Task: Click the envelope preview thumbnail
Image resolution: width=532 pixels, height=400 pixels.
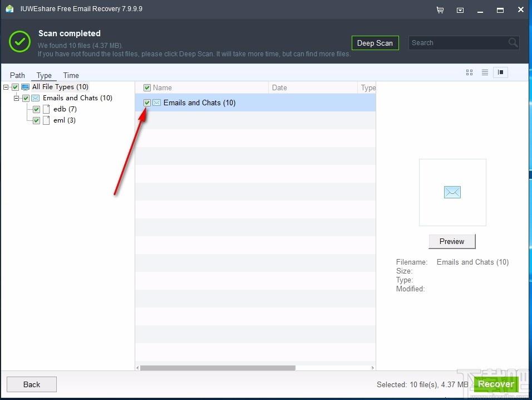Action: (452, 192)
